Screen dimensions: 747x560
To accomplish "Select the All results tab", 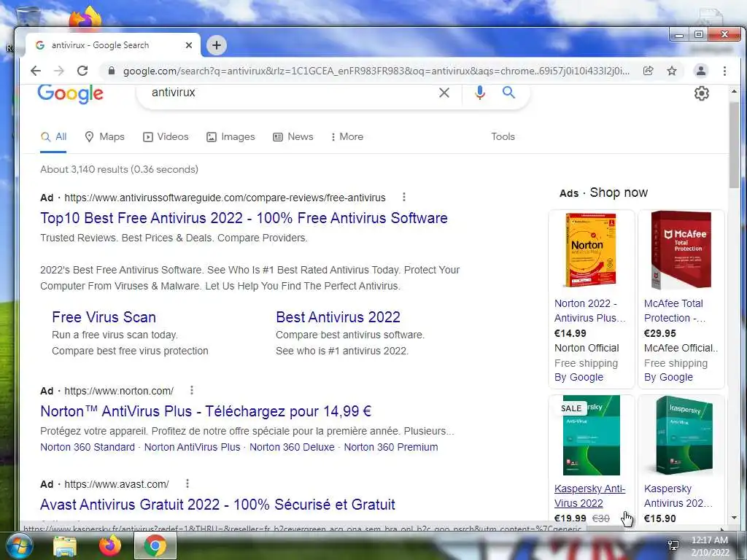I will pyautogui.click(x=53, y=137).
